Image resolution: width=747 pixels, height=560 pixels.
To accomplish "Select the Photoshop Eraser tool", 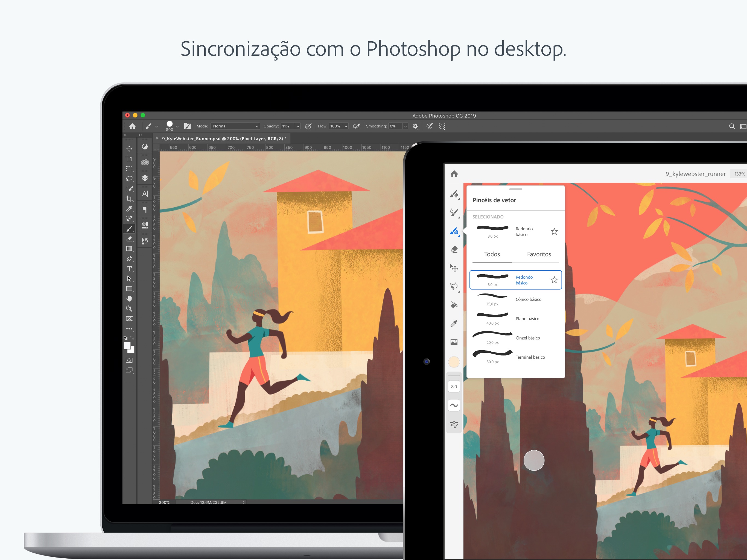I will click(x=129, y=239).
